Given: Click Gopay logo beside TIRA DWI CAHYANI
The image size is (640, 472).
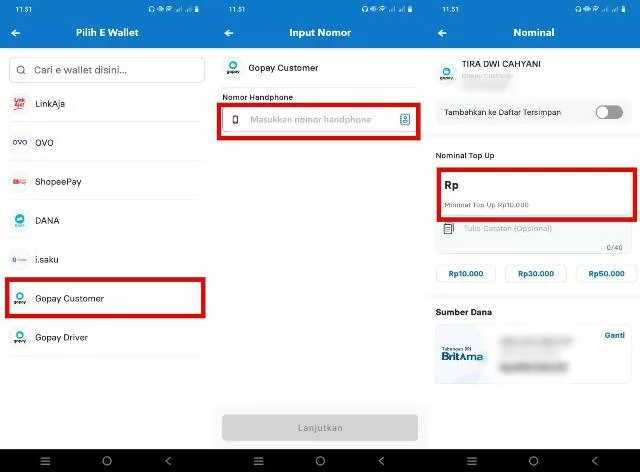Looking at the screenshot, I should pyautogui.click(x=447, y=73).
